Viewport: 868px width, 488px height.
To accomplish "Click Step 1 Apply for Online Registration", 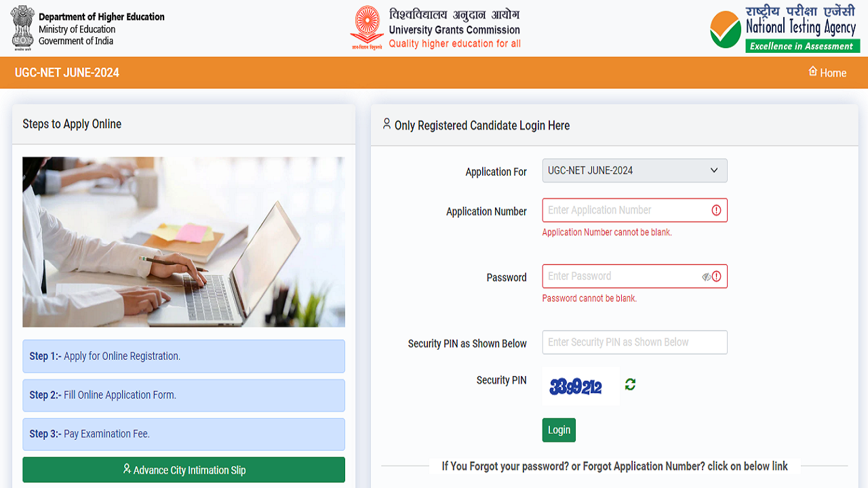I will [184, 357].
